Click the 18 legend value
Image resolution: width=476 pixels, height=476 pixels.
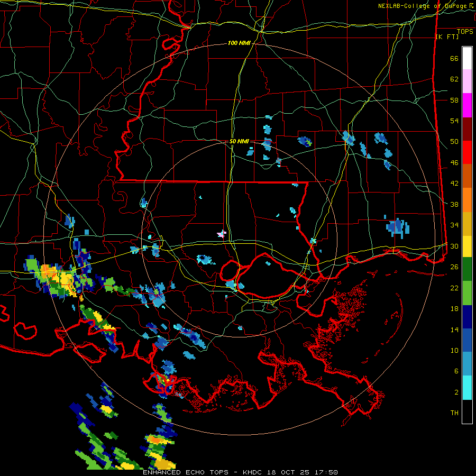(454, 309)
